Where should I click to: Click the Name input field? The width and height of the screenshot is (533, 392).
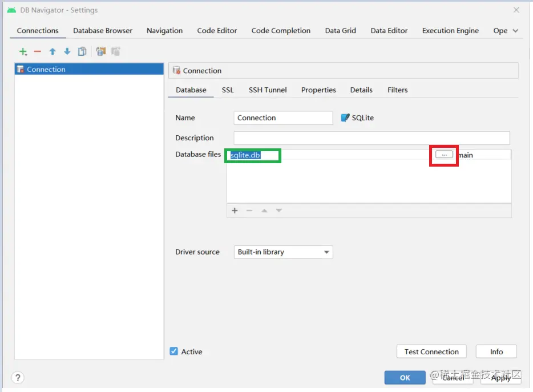tap(283, 118)
